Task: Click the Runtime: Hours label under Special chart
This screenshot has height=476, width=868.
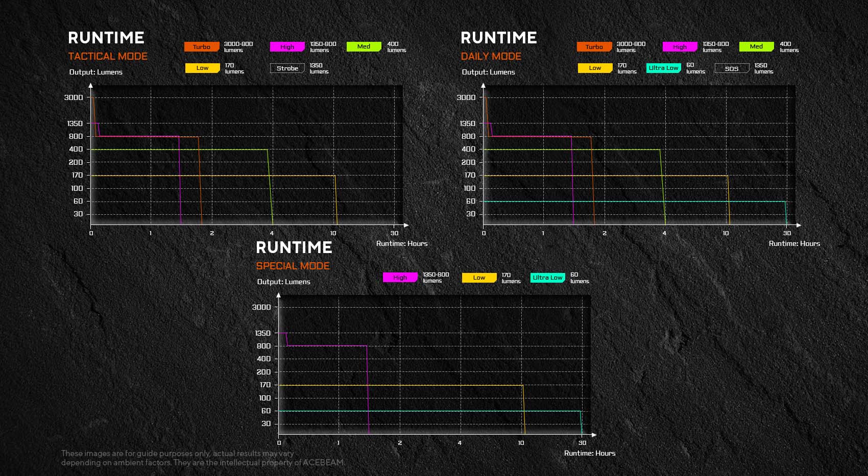Action: (590, 453)
